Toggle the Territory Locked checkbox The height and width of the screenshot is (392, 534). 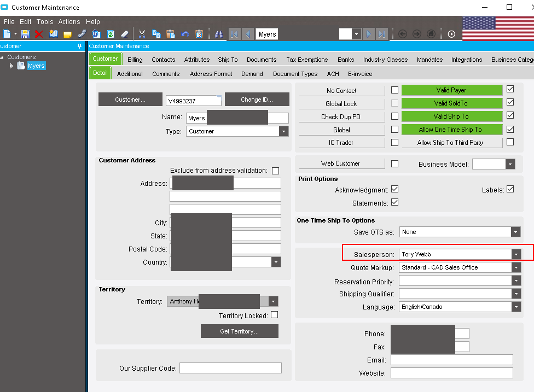coord(275,315)
